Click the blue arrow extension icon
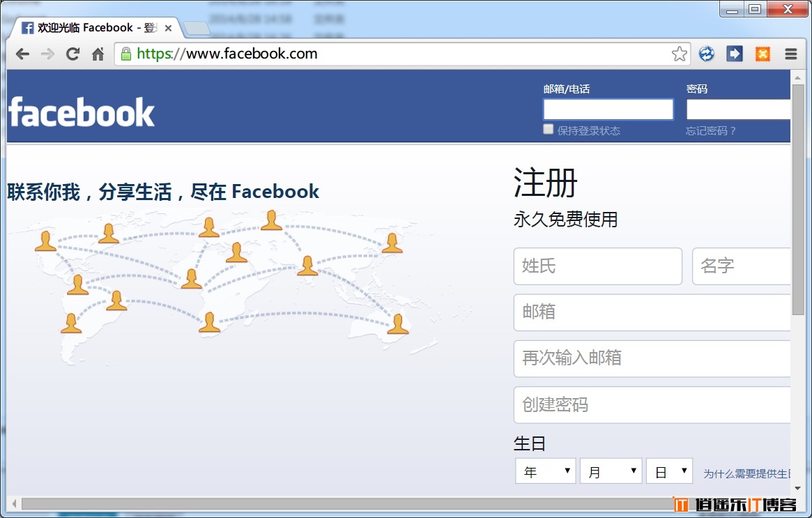The height and width of the screenshot is (518, 812). [735, 54]
